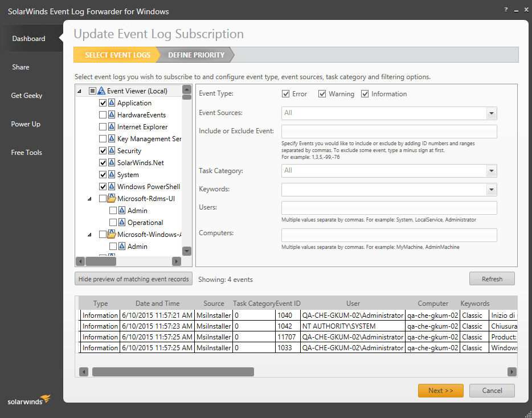Click the Security log icon
Image resolution: width=532 pixels, height=418 pixels.
[112, 151]
